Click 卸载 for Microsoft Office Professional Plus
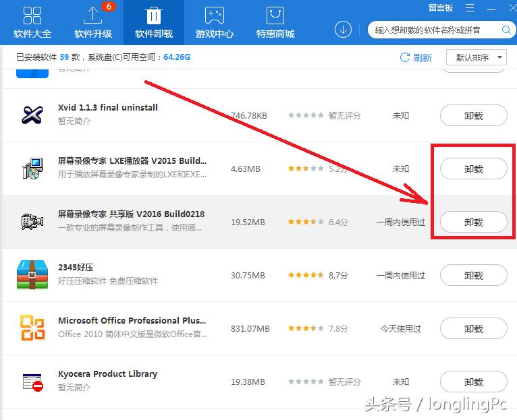517x420 pixels. [x=474, y=329]
